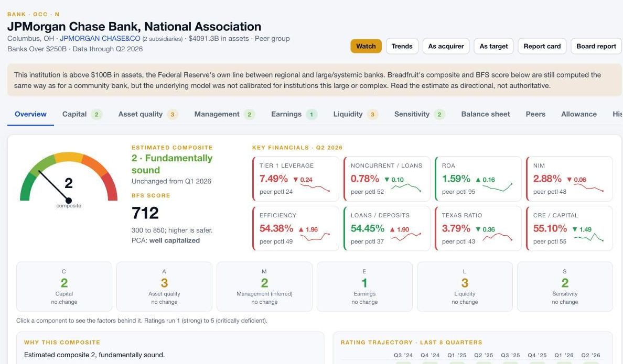This screenshot has height=364, width=623.
Task: Click the NIM key financial card
Action: [570, 179]
